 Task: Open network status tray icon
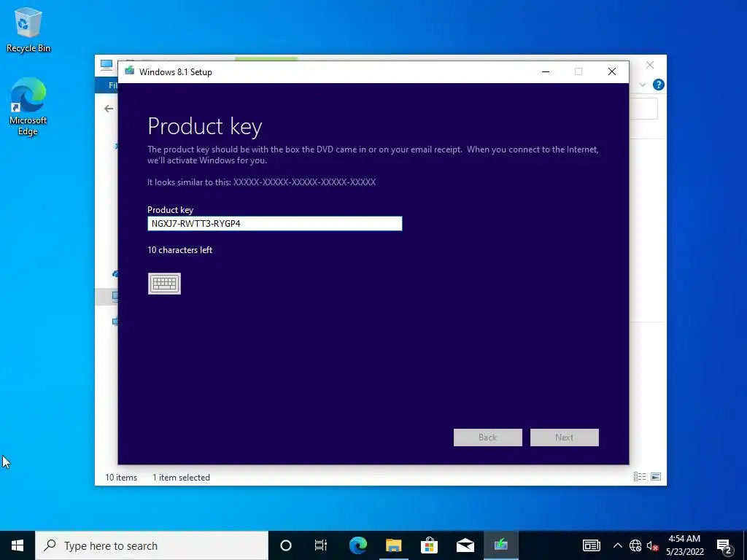pos(635,545)
